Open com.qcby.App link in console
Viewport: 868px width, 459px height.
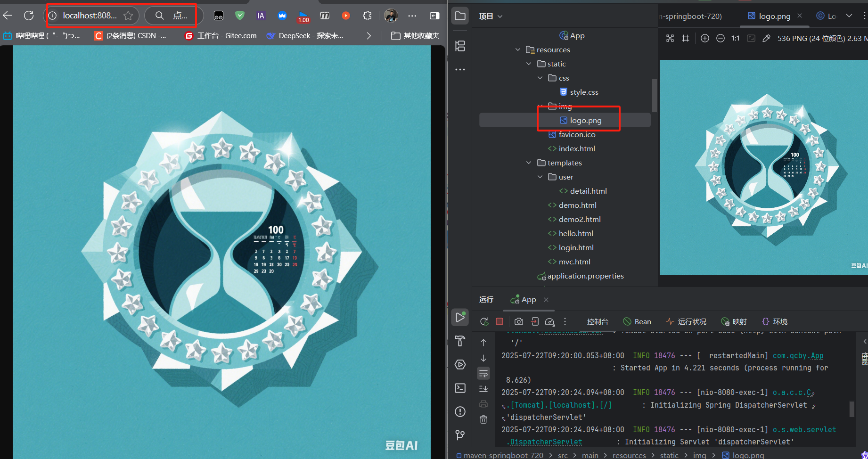click(798, 356)
